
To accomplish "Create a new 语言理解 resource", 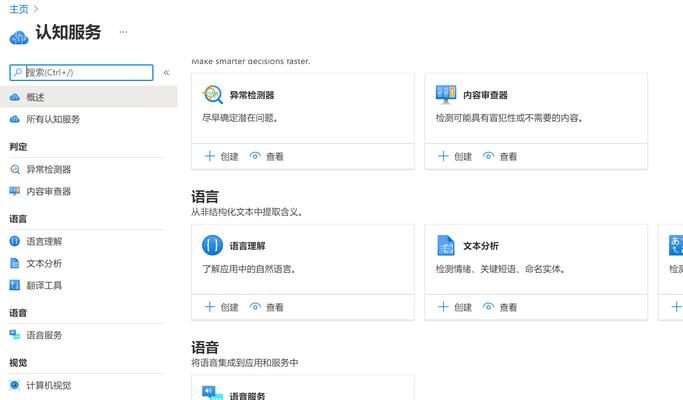I will 222,307.
